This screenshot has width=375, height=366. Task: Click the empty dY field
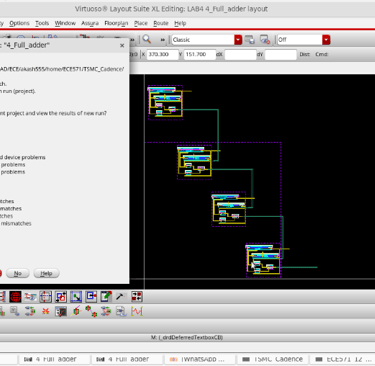[281, 54]
